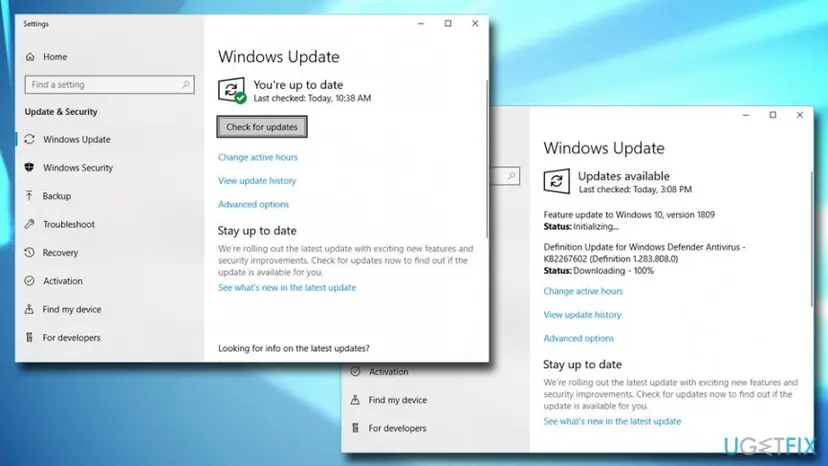Click the up-to-date status icon with green check

tap(232, 90)
